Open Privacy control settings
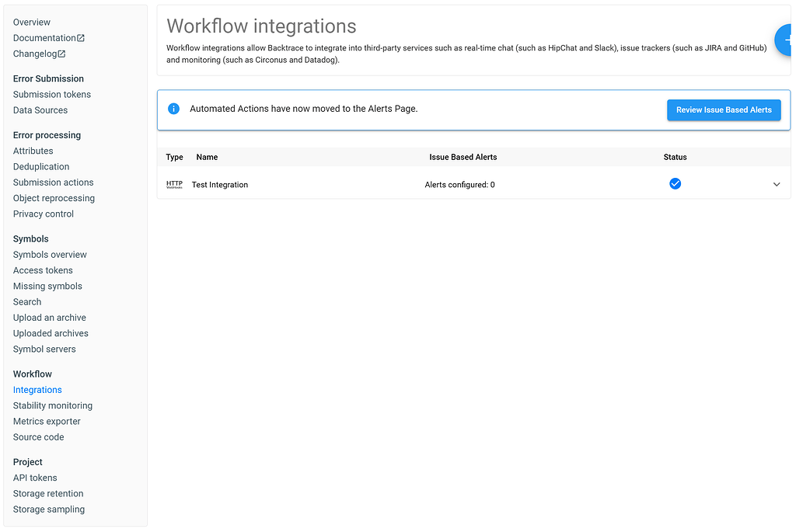Screen dimensions: 796x532 click(x=43, y=214)
